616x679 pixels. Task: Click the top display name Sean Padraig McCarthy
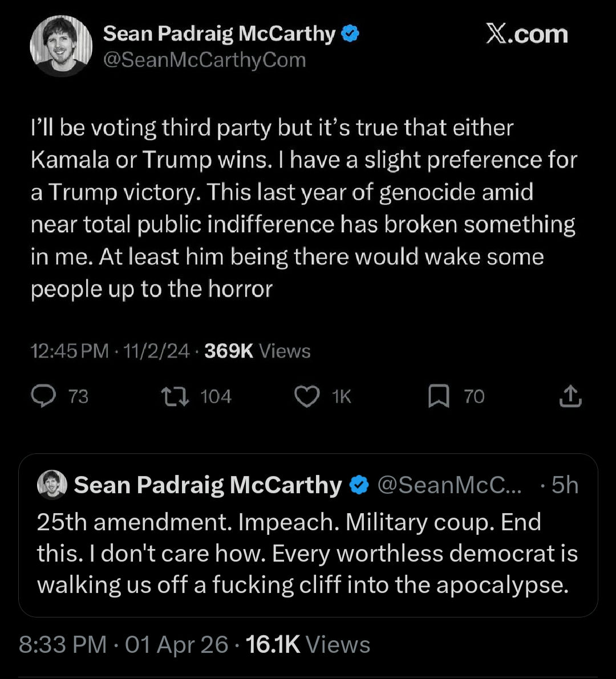(220, 34)
